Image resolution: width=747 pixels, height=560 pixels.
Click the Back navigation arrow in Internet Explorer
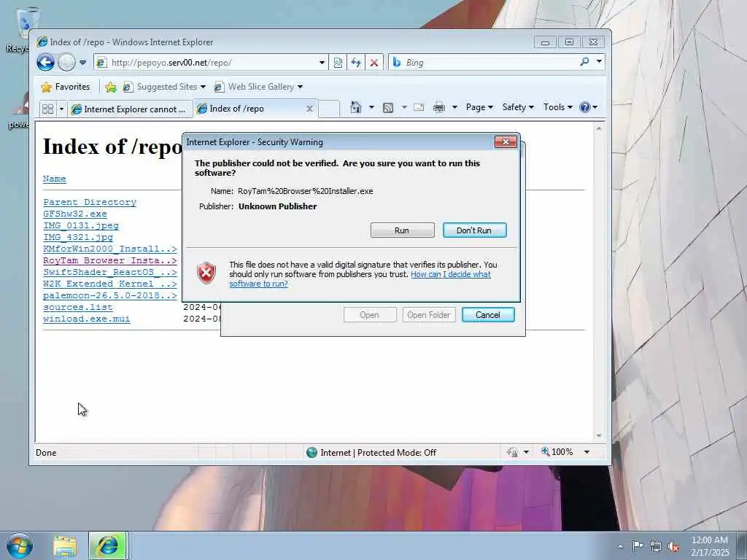click(46, 63)
